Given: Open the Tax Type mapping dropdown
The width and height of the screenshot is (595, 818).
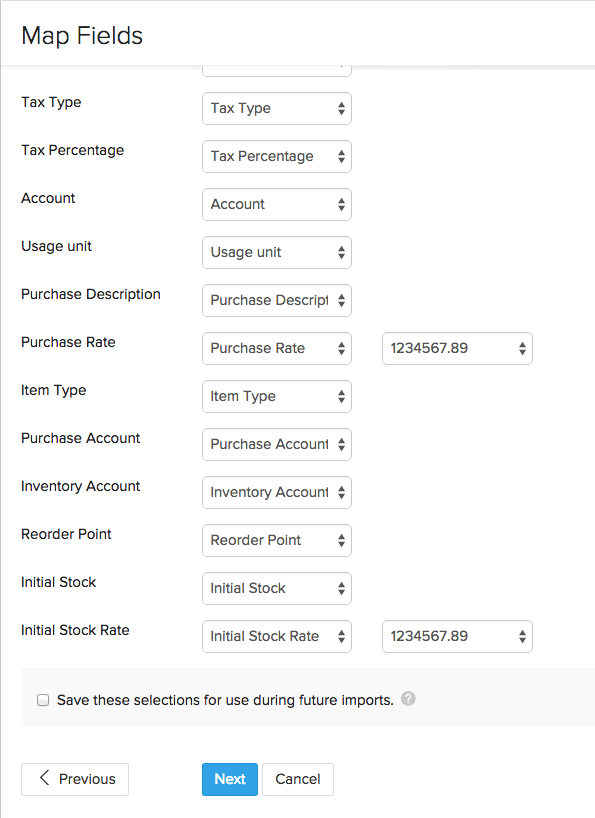Looking at the screenshot, I should point(277,109).
